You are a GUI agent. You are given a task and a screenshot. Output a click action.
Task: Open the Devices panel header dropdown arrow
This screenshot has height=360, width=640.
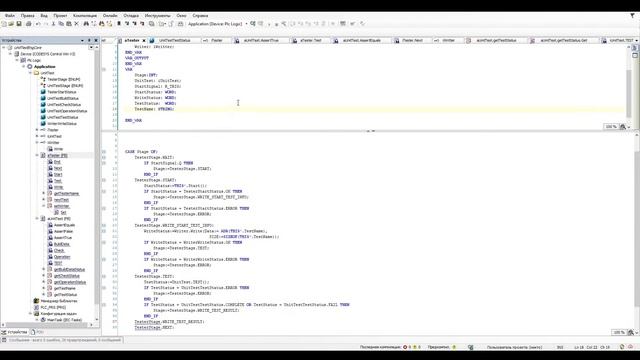[x=82, y=40]
